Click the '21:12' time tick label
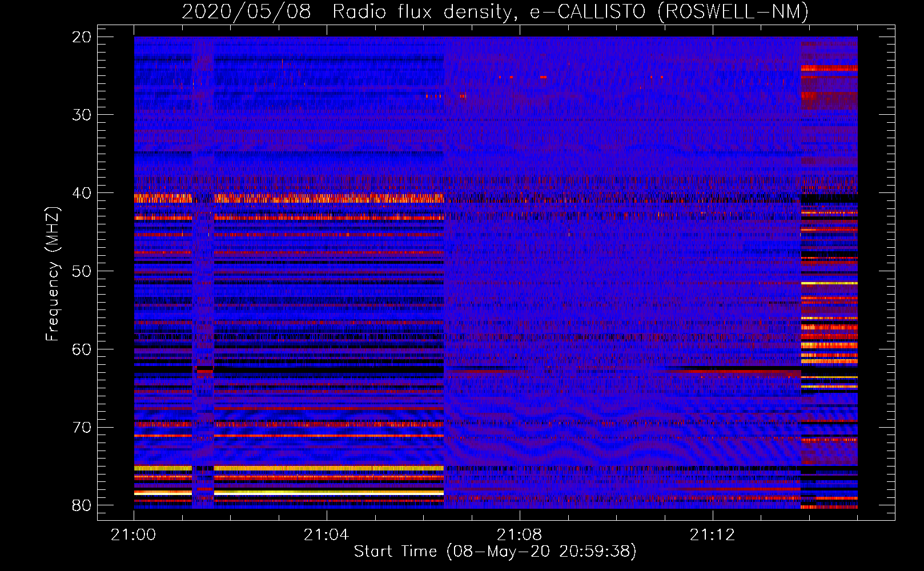This screenshot has height=571, width=924. [x=712, y=535]
